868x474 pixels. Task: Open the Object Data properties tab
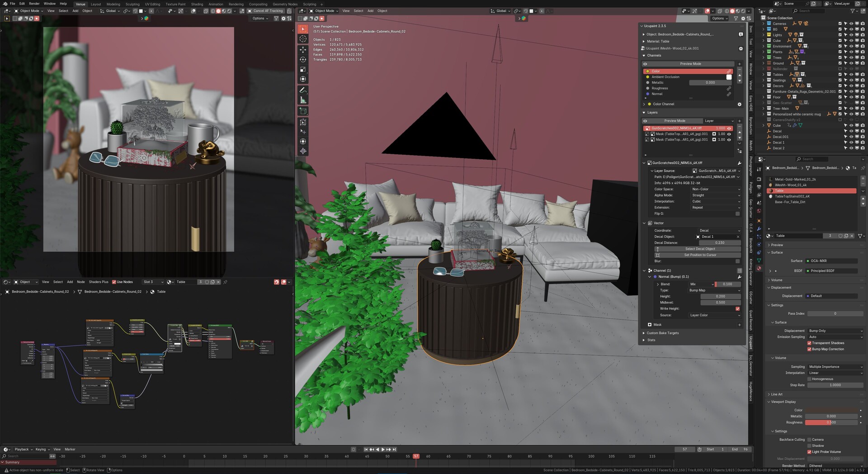click(759, 261)
